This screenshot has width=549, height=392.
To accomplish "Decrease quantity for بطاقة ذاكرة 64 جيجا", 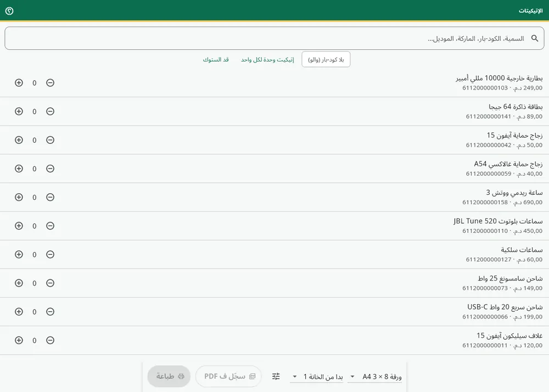I will [x=50, y=111].
